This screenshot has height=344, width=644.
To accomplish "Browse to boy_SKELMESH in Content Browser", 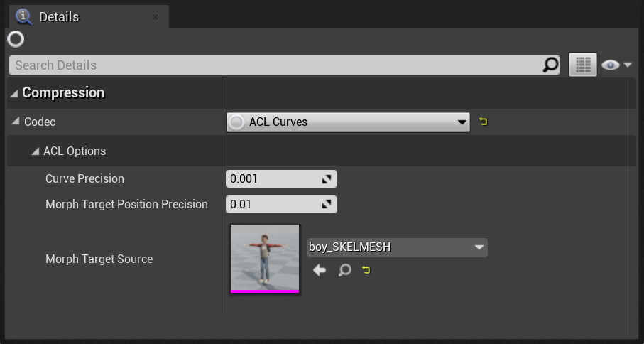I will tap(344, 270).
